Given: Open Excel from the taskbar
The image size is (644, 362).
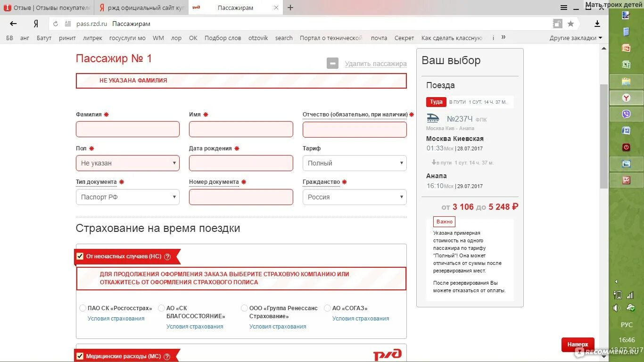Looking at the screenshot, I should click(x=626, y=64).
